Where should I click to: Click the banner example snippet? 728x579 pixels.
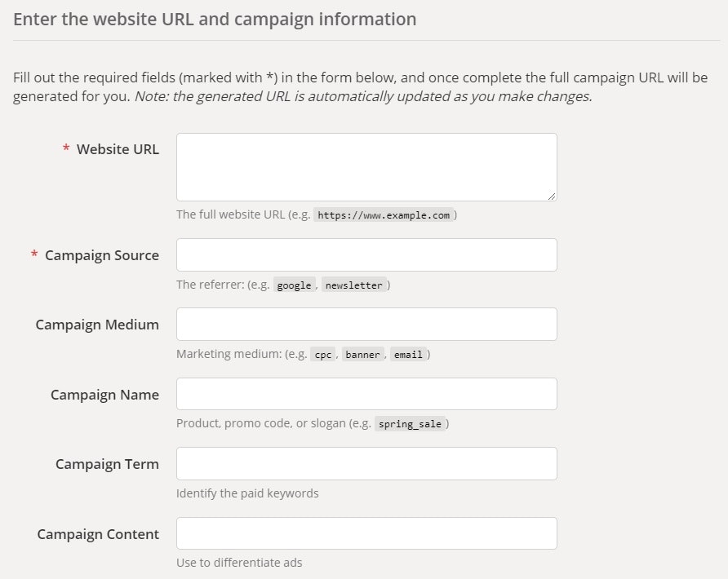(362, 354)
